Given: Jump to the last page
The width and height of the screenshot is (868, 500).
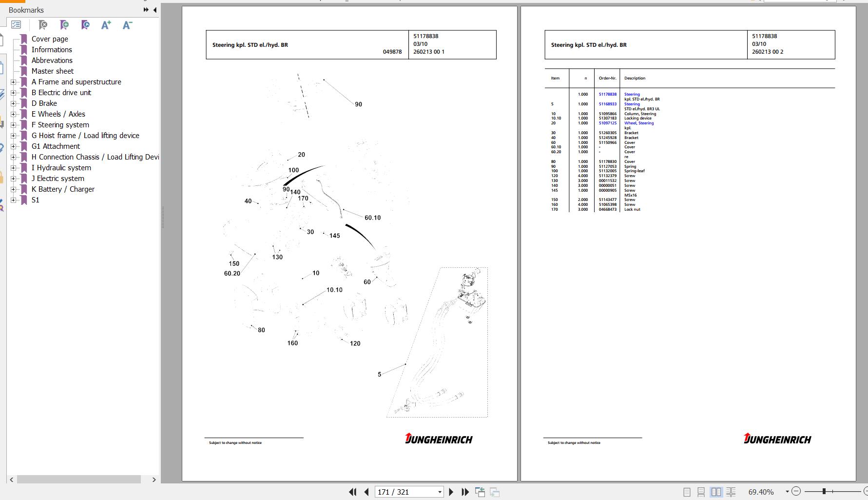Looking at the screenshot, I should [x=465, y=492].
